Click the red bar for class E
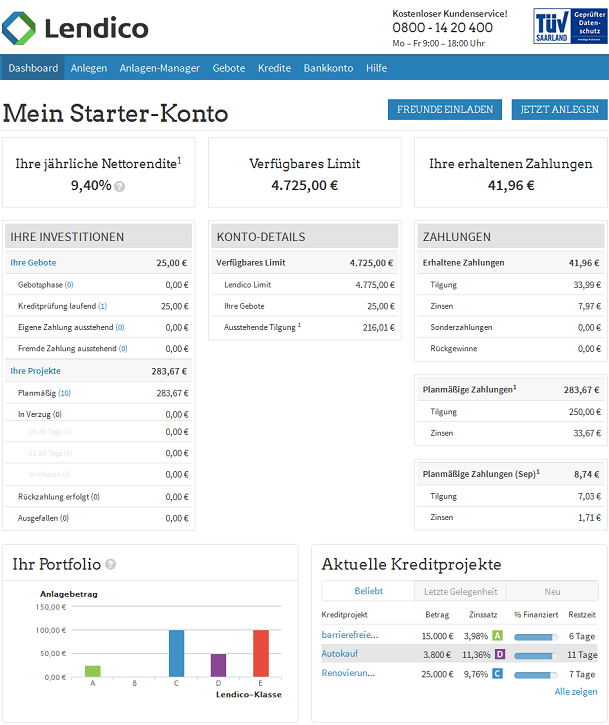The width and height of the screenshot is (609, 725). tap(261, 653)
